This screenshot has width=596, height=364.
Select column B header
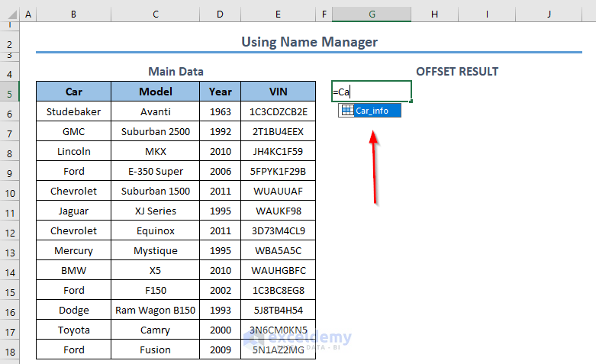click(x=73, y=14)
